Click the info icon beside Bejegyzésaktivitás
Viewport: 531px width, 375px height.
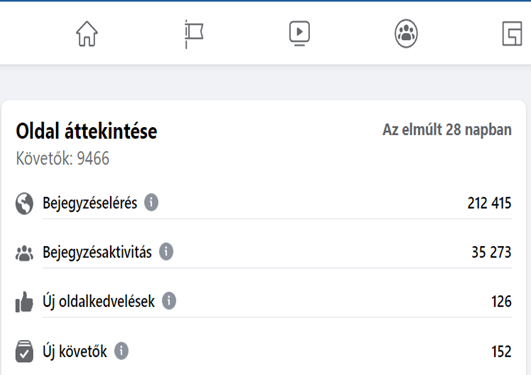point(166,252)
